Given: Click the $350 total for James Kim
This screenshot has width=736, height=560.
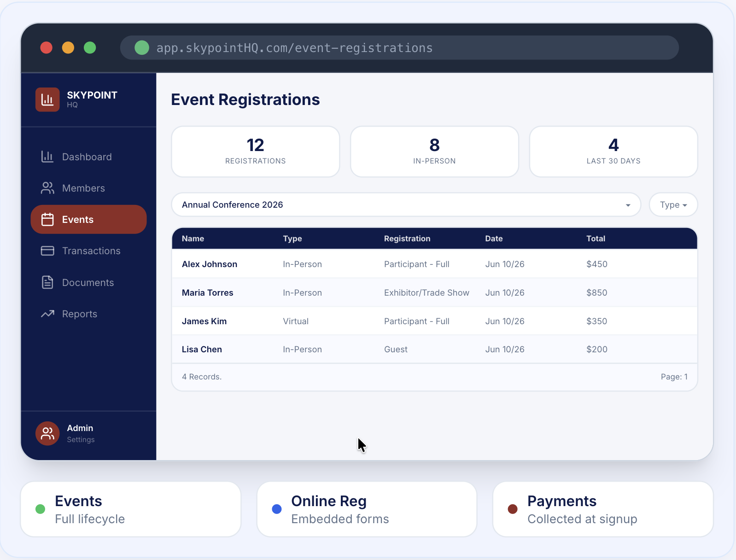Looking at the screenshot, I should [597, 321].
